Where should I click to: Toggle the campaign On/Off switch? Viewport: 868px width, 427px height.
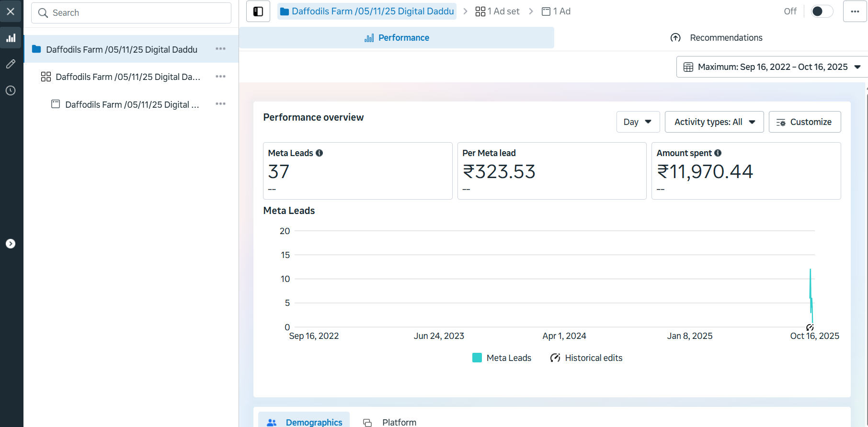[x=821, y=11]
